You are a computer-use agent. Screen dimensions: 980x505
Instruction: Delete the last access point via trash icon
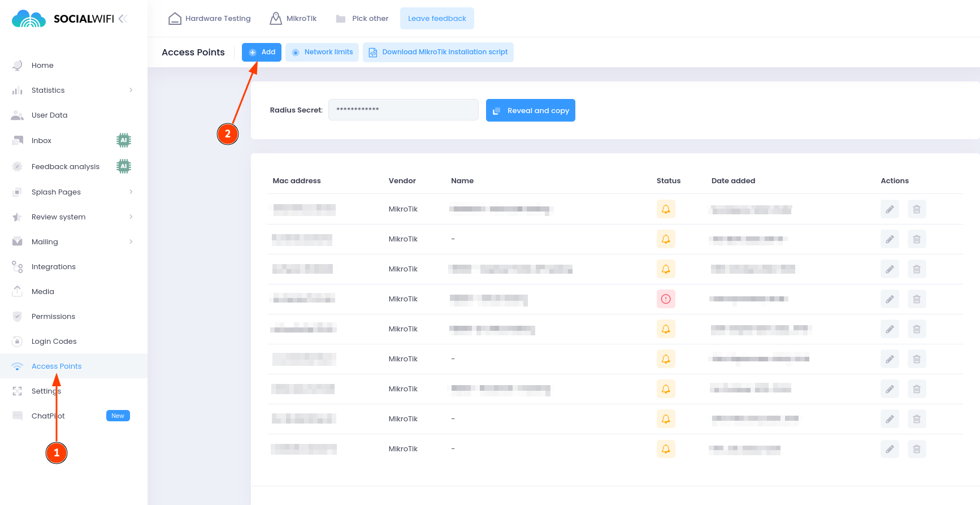(x=916, y=449)
